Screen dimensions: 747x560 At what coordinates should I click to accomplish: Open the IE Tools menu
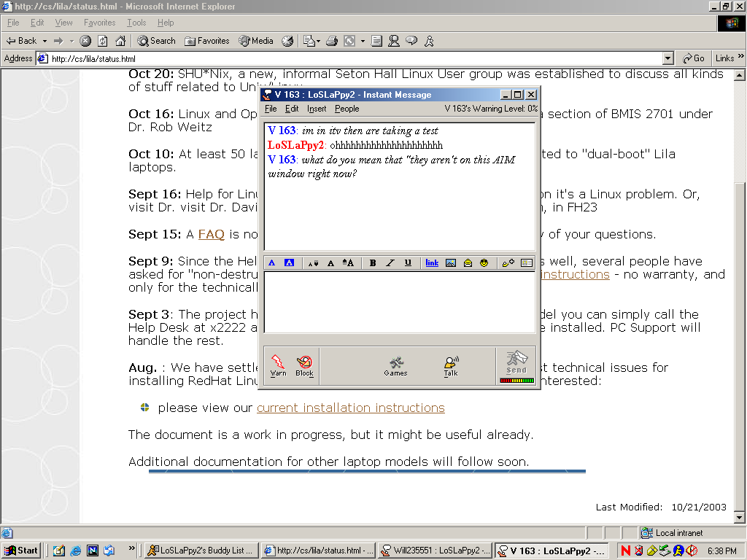point(136,23)
